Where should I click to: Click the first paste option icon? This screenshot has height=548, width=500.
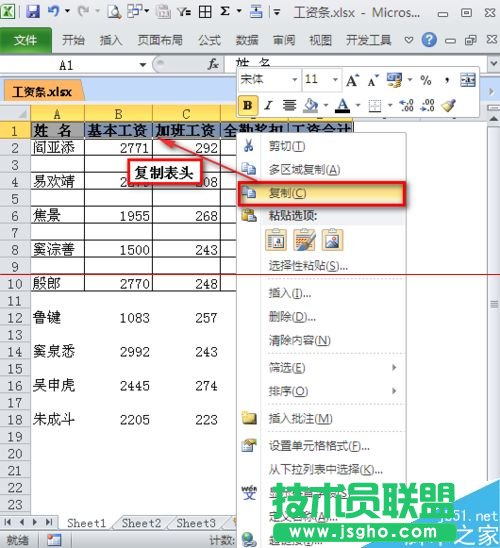coord(276,240)
